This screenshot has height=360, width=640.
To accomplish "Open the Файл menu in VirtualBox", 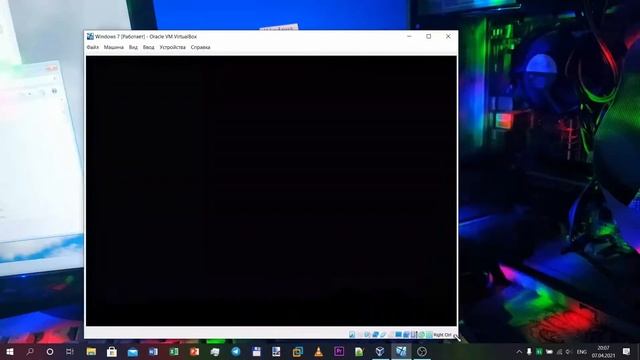I will (x=93, y=47).
